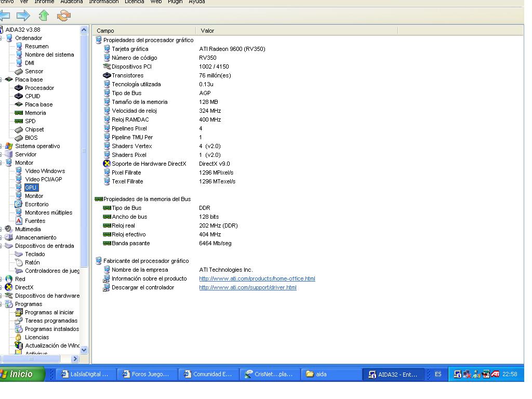532x399 pixels.
Task: Click the BIOS chip icon
Action: point(19,138)
